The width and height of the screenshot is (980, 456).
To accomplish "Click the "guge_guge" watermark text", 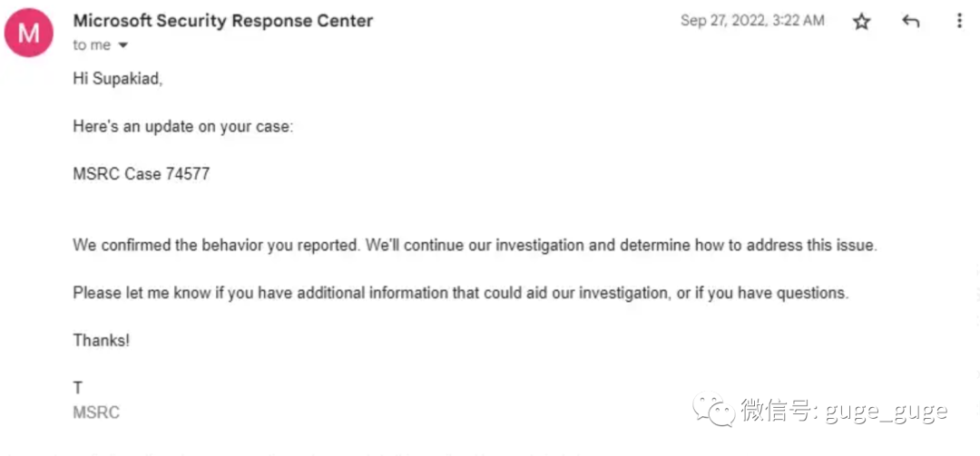I will (887, 412).
